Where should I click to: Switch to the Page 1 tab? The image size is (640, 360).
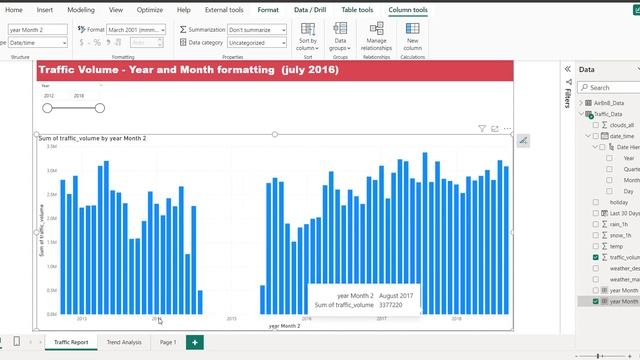pyautogui.click(x=168, y=342)
